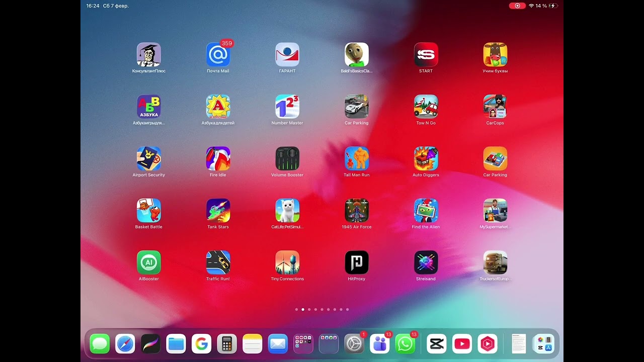Open the Tank Stars game
Screen dimensions: 644x362
pyautogui.click(x=218, y=210)
